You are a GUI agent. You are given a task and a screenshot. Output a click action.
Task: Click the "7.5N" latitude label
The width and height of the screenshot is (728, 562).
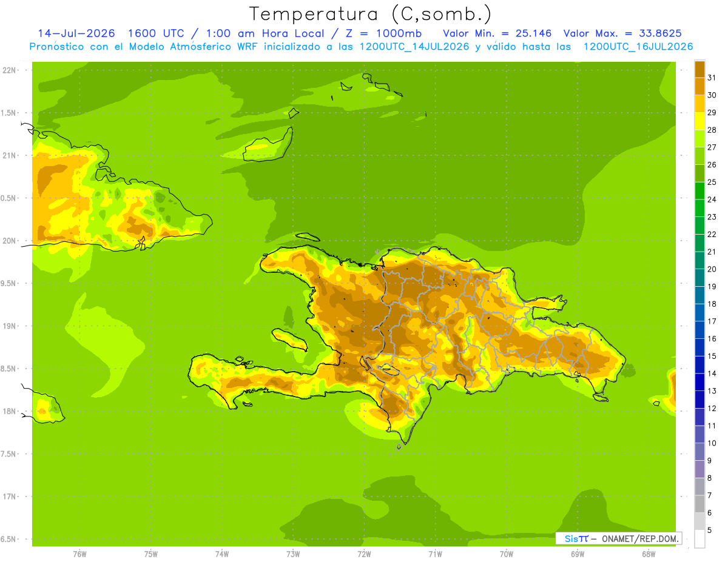coord(8,454)
